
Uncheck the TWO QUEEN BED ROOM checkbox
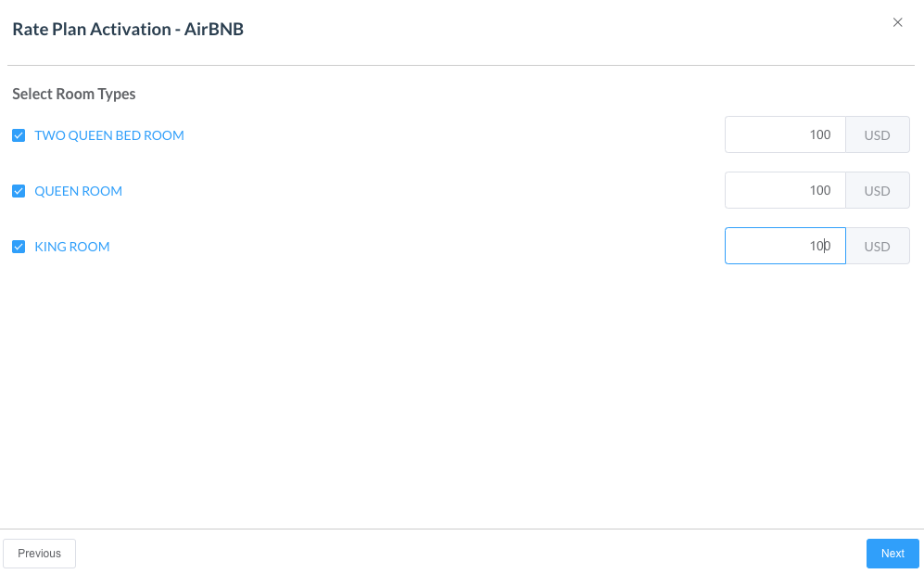pos(19,135)
